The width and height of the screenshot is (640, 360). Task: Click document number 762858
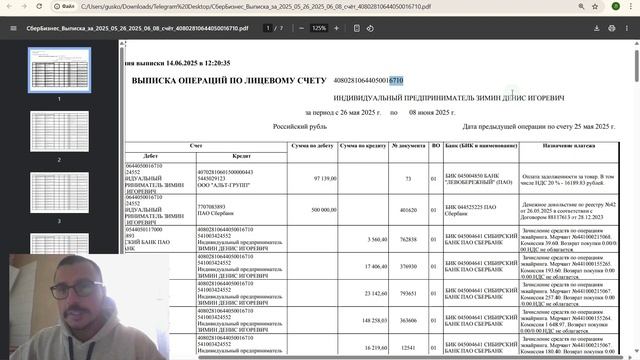pos(408,239)
